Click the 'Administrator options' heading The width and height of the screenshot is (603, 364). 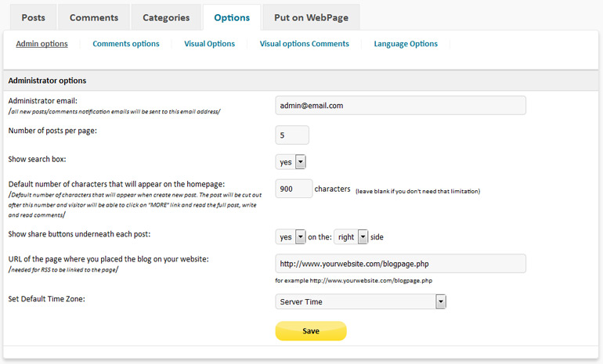(47, 81)
